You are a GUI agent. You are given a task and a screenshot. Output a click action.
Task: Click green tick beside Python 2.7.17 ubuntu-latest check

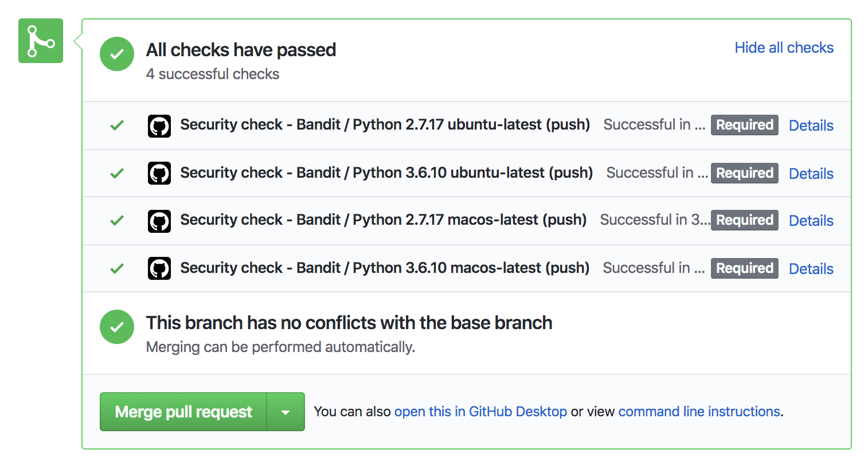tap(117, 125)
